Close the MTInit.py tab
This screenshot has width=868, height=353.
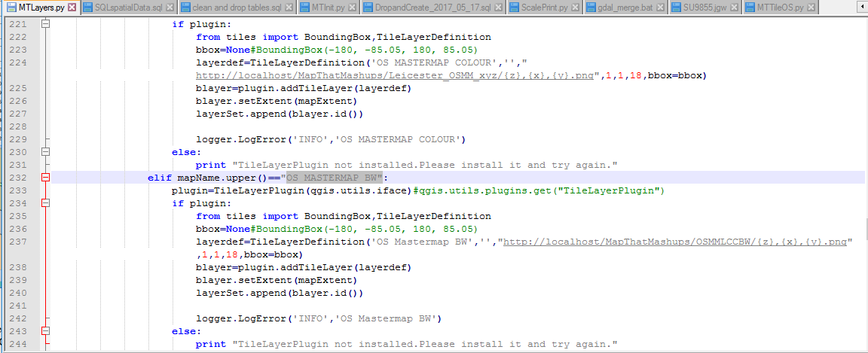[x=353, y=8]
